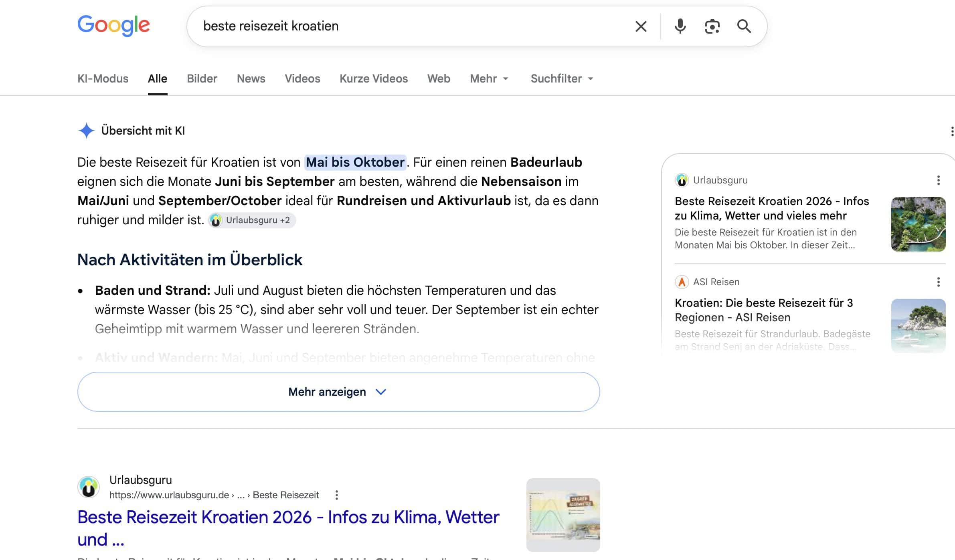The image size is (955, 560).
Task: Click ASI Reisen favicon in source card
Action: click(682, 282)
